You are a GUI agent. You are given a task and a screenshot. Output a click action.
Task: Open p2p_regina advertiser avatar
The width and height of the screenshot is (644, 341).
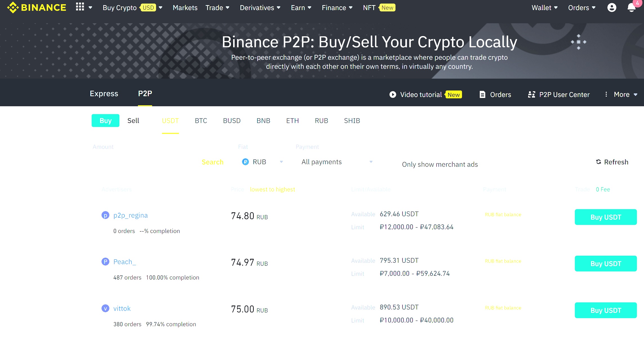105,215
